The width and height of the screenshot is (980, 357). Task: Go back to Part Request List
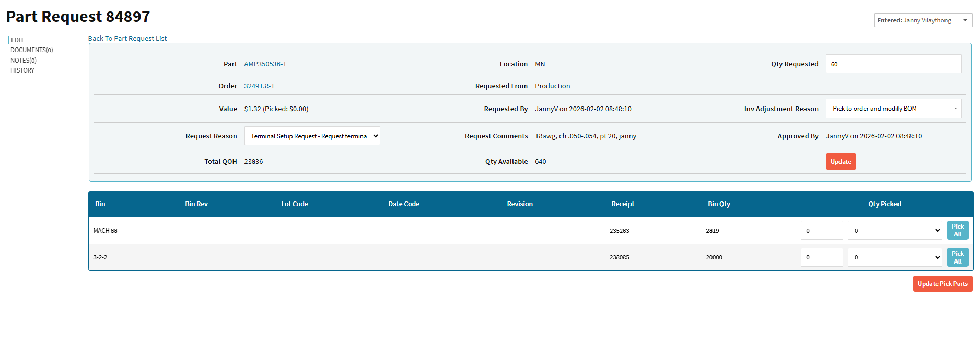(x=127, y=39)
